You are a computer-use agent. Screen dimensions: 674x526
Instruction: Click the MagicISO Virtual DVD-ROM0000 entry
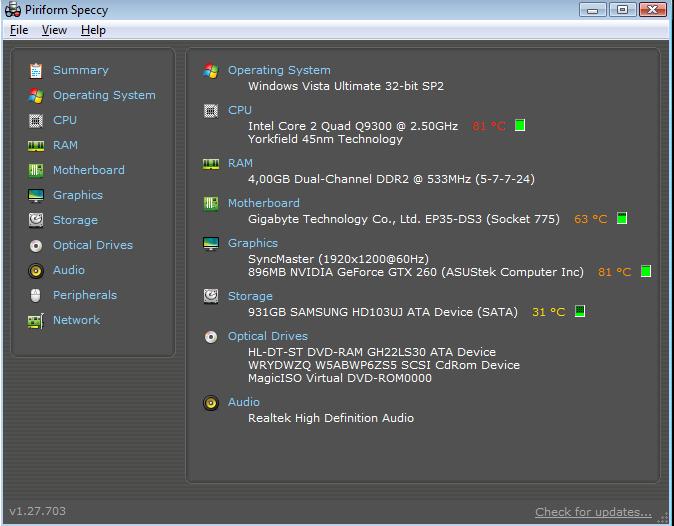(340, 378)
